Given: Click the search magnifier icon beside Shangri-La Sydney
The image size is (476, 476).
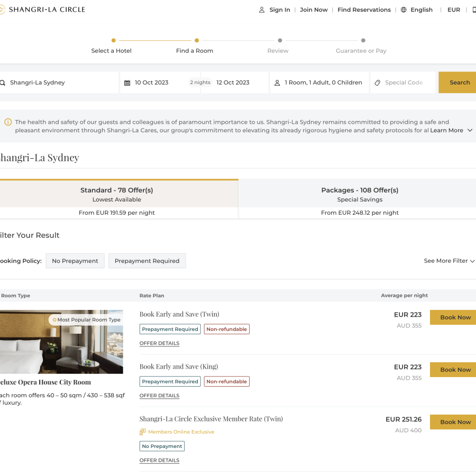Looking at the screenshot, I should tap(3, 83).
